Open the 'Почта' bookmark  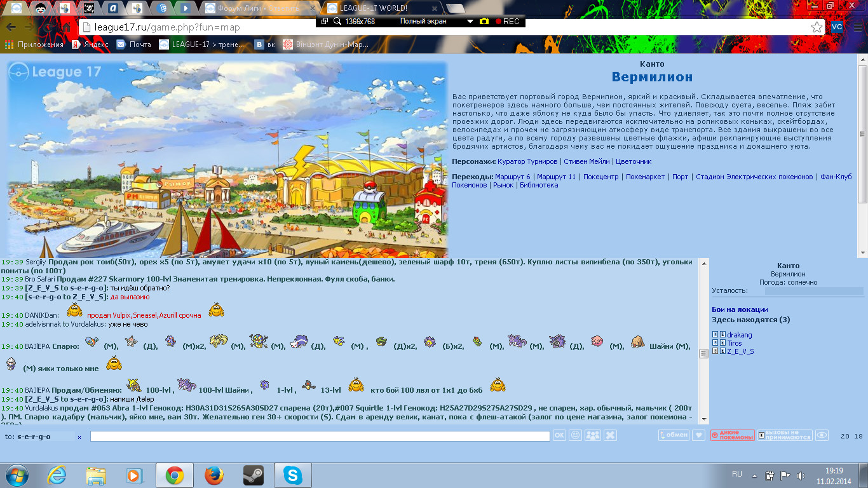(x=133, y=44)
